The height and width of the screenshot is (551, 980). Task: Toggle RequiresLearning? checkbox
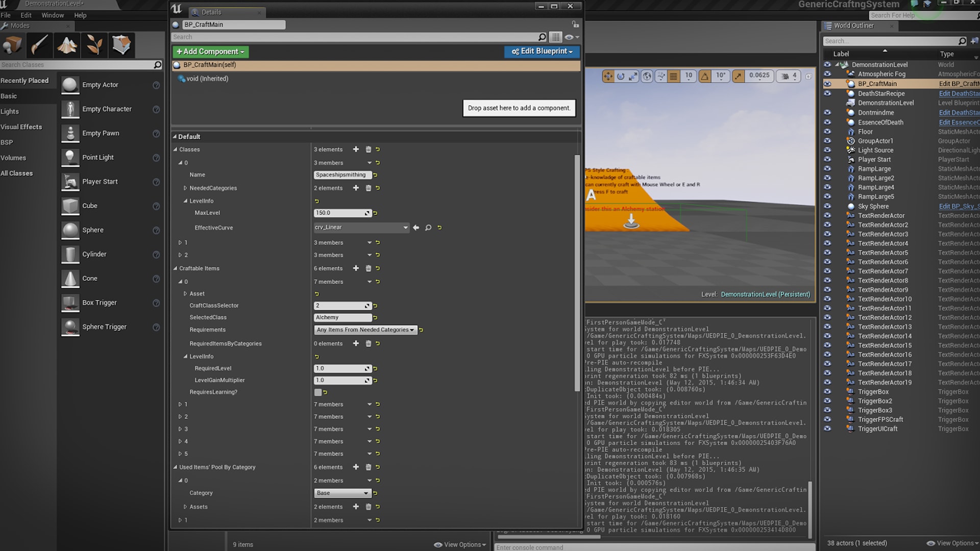coord(318,392)
